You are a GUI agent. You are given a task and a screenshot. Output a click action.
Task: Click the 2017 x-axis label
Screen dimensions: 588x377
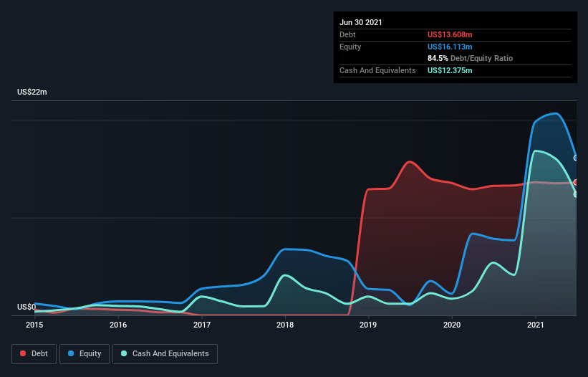(202, 325)
